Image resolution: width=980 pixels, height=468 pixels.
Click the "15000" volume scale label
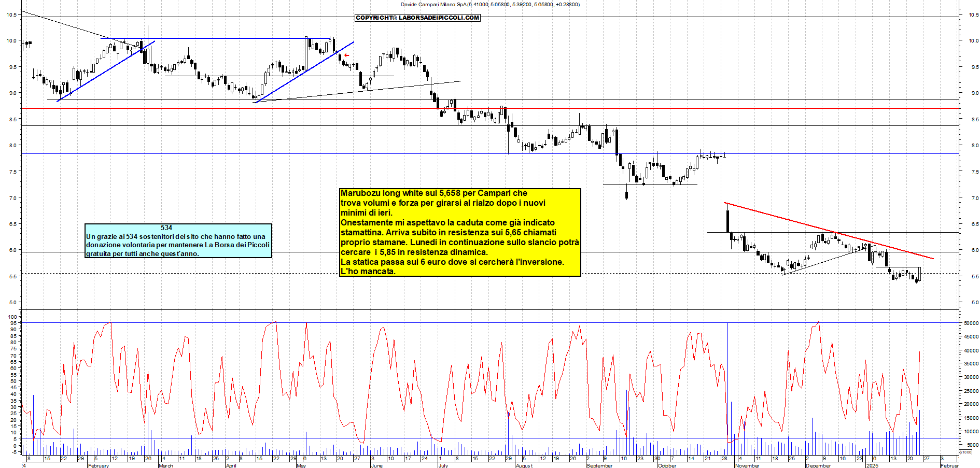point(971,418)
